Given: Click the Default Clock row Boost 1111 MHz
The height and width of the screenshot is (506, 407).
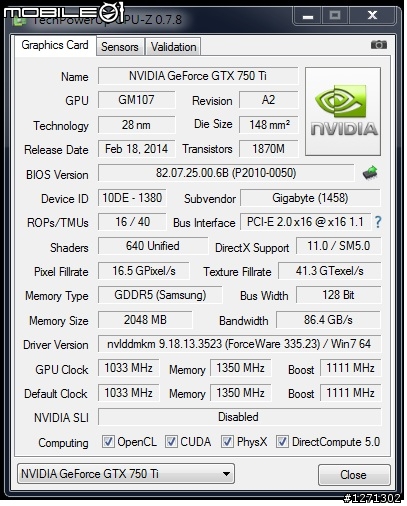Looking at the screenshot, I should [x=350, y=393].
